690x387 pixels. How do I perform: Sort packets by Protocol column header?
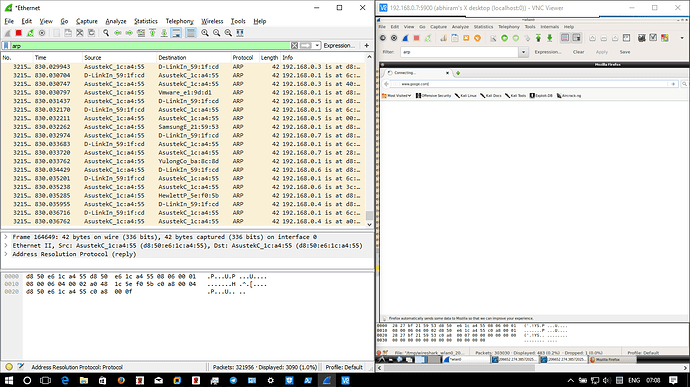point(245,58)
